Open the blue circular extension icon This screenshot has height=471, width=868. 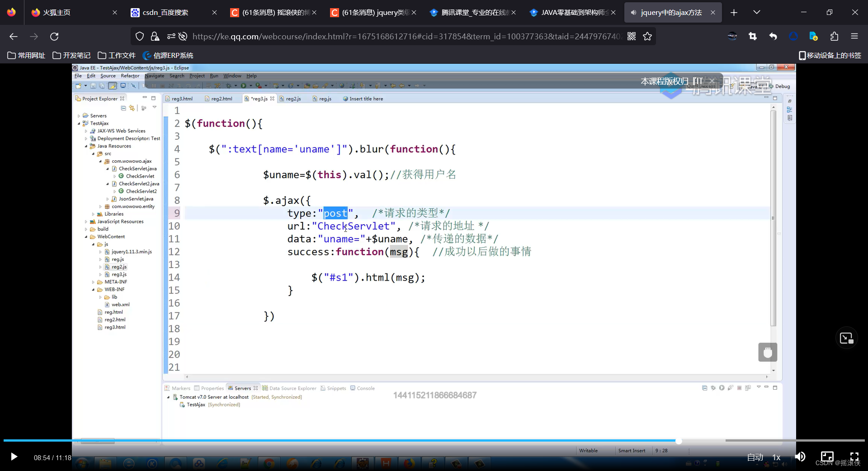point(793,36)
